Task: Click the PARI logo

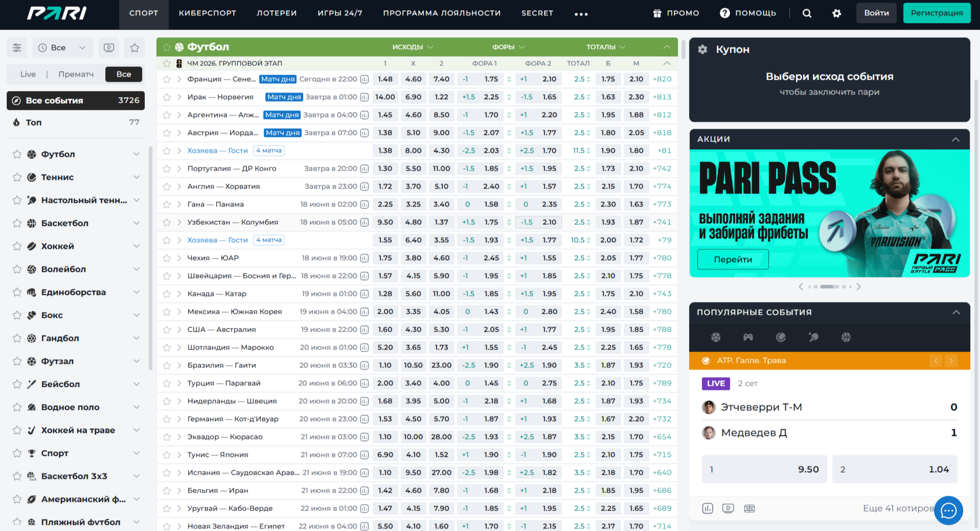Action: tap(57, 13)
